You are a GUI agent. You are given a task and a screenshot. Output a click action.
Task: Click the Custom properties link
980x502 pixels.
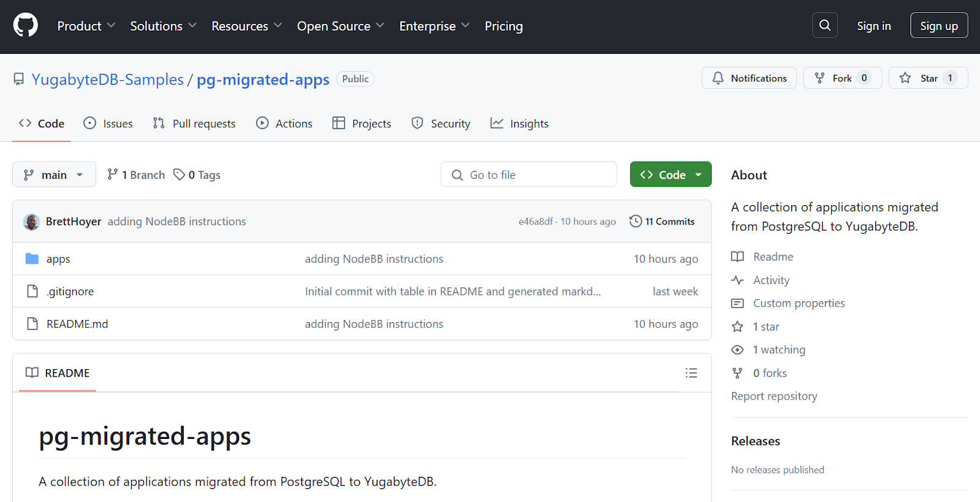click(x=799, y=303)
